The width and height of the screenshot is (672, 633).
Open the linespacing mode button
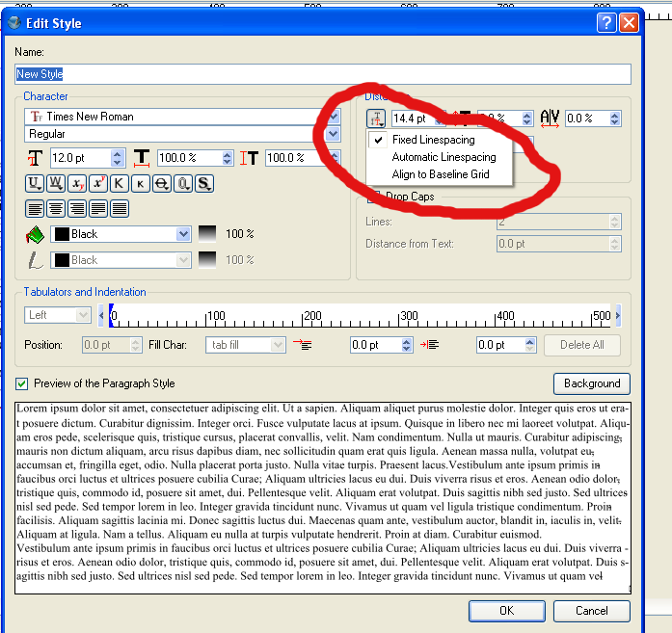tap(376, 119)
